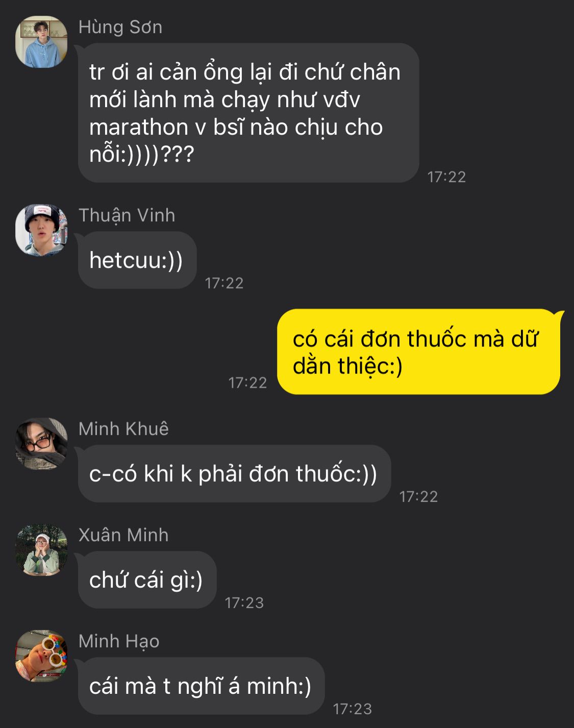Select the "hetcuu:))" message bubble
574x728 pixels.
click(137, 260)
